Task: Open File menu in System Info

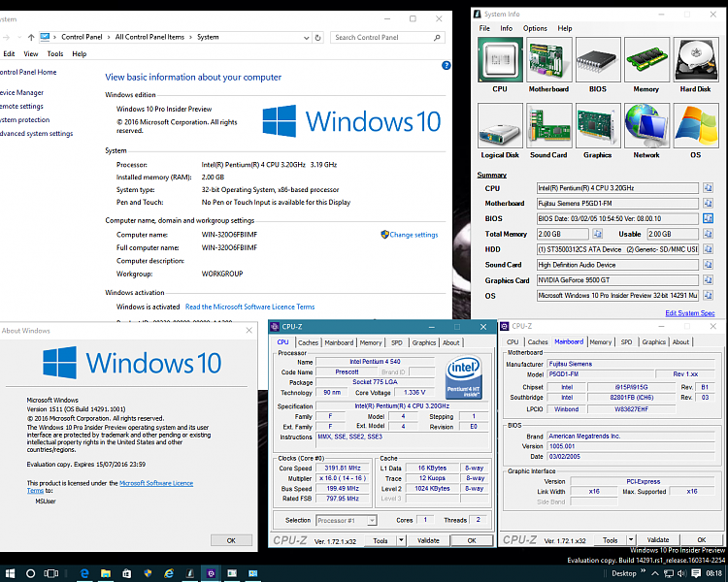Action: click(x=484, y=28)
